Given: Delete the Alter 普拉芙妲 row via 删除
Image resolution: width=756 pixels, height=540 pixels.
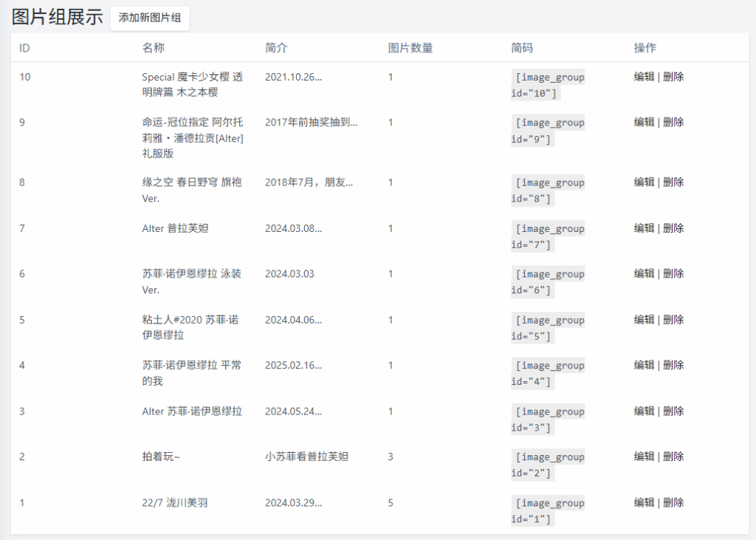Looking at the screenshot, I should coord(673,228).
